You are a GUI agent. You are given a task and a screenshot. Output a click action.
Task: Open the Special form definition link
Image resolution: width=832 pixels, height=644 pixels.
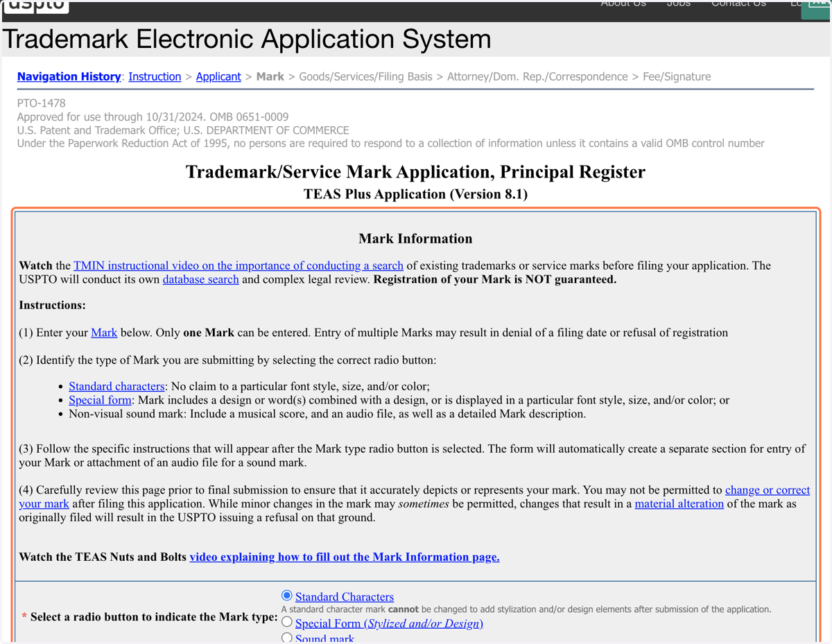point(100,400)
